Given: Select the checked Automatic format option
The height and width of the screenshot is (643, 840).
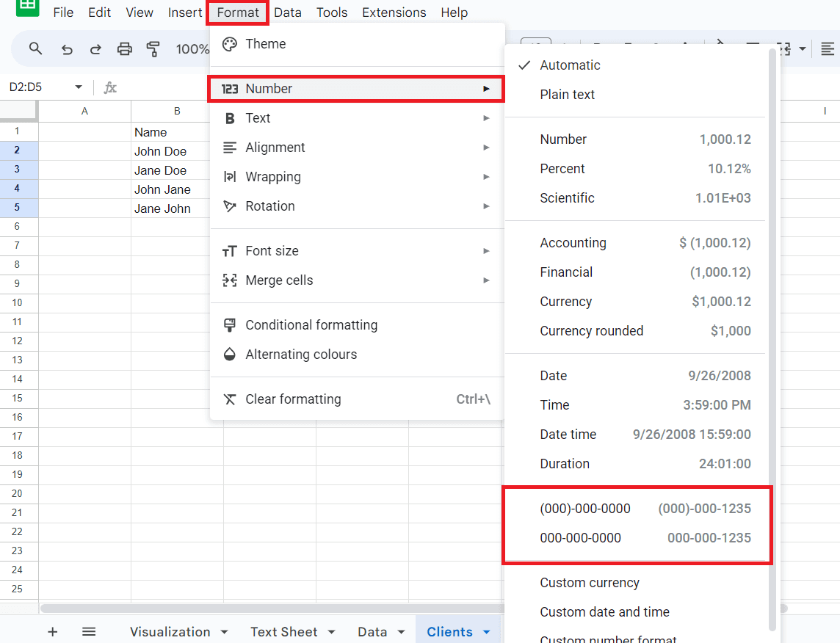Looking at the screenshot, I should pos(635,65).
